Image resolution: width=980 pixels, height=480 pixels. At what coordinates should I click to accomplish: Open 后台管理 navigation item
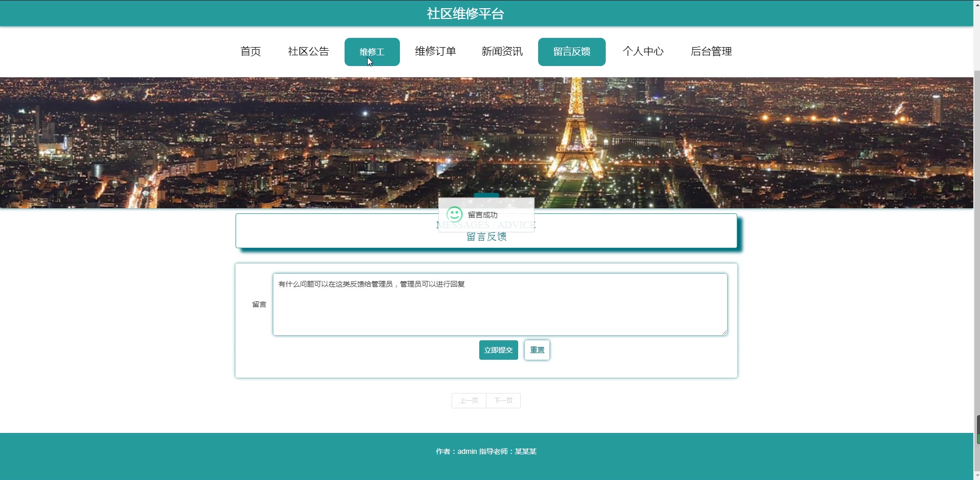click(711, 51)
